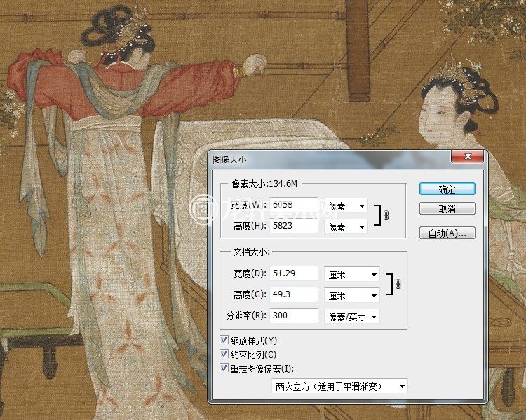Image resolution: width=526 pixels, height=420 pixels.
Task: Toggle the 约束比例(C) checkbox
Action: click(x=224, y=354)
